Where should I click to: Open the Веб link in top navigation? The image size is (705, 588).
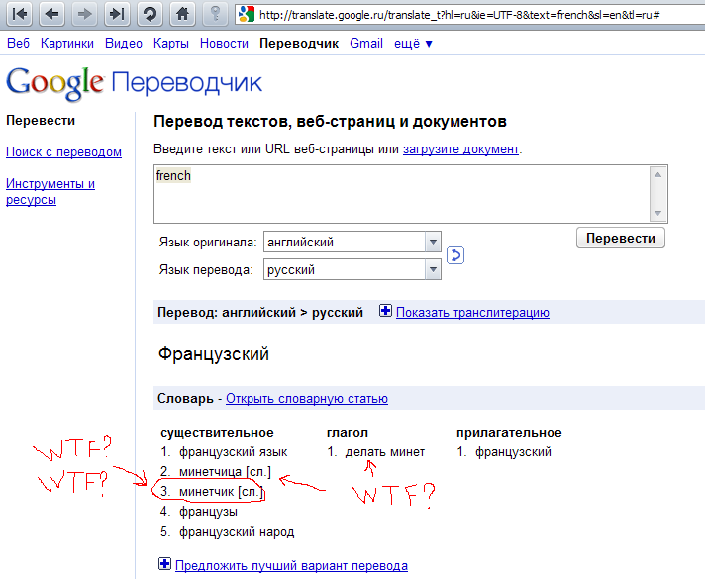point(18,44)
